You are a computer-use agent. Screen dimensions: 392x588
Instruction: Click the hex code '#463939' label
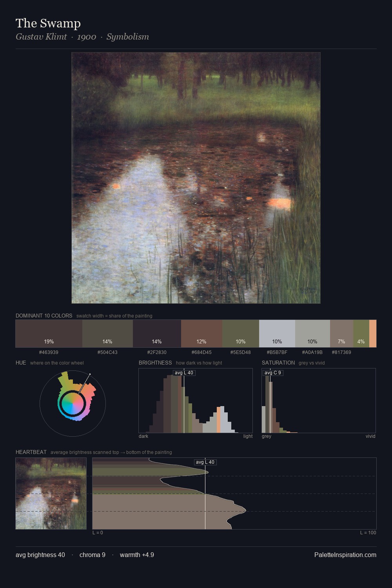(x=49, y=352)
